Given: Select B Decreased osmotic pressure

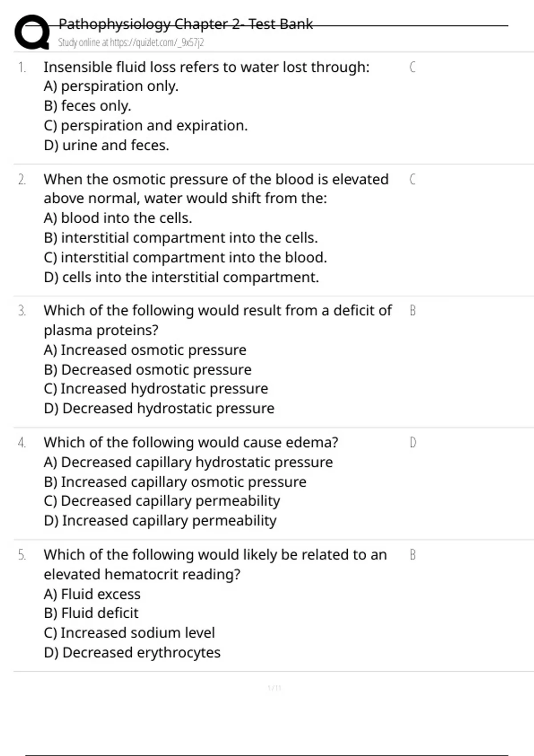Looking at the screenshot, I should [x=148, y=370].
